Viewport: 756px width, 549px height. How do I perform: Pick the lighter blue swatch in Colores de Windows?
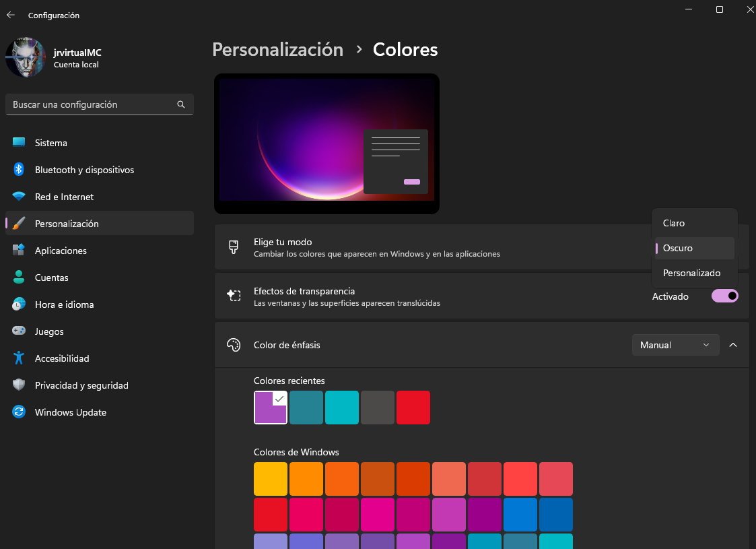click(520, 515)
